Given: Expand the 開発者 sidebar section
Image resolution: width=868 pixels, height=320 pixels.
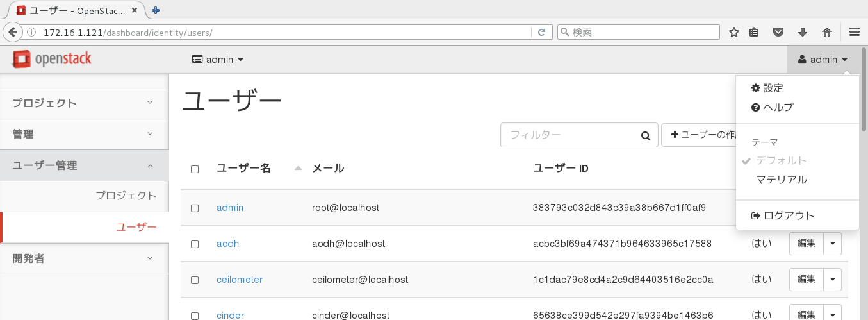Looking at the screenshot, I should pos(85,258).
